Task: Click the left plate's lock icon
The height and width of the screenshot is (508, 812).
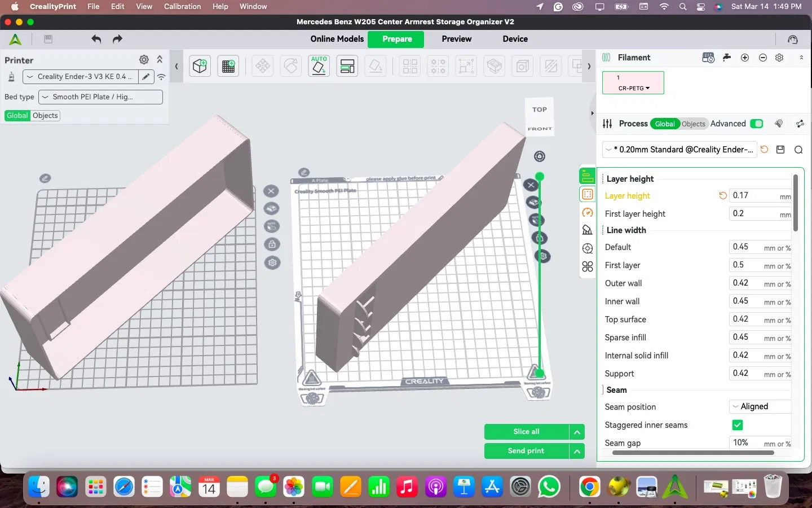Action: (x=272, y=244)
